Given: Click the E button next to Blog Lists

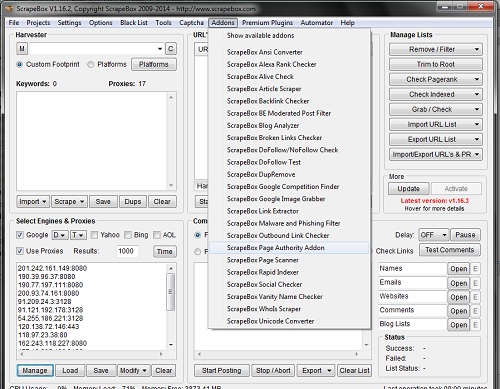Looking at the screenshot, I should pyautogui.click(x=475, y=324).
